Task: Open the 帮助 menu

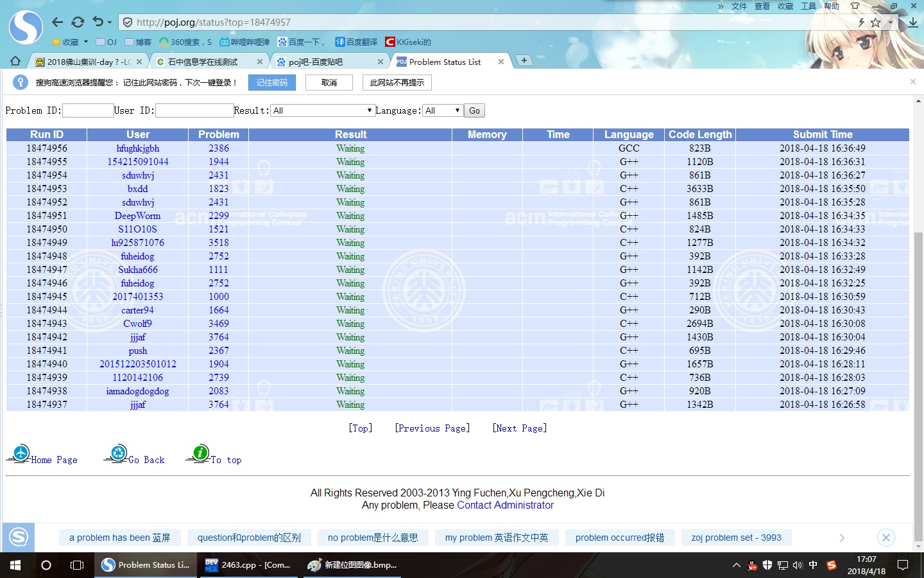Action: coord(832,6)
